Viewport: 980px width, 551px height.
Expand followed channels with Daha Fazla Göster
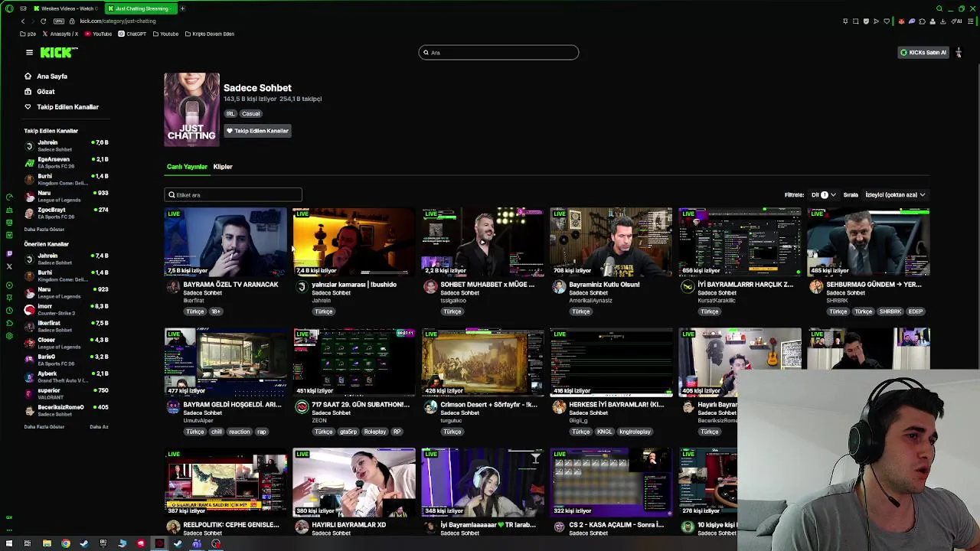point(44,229)
